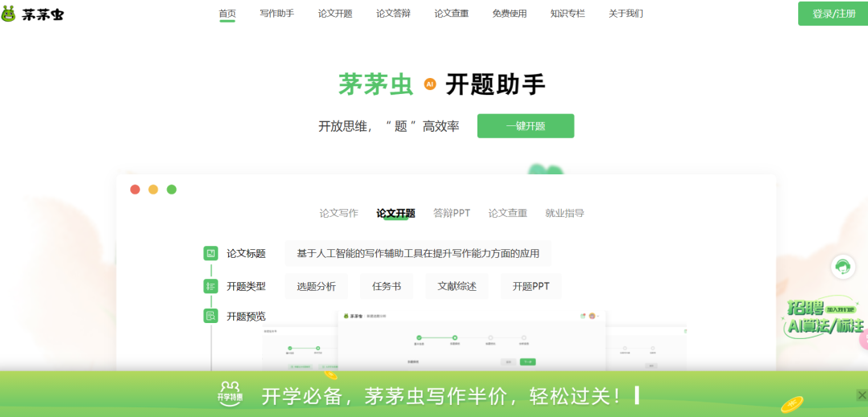Select the 任务书 option

pyautogui.click(x=387, y=286)
